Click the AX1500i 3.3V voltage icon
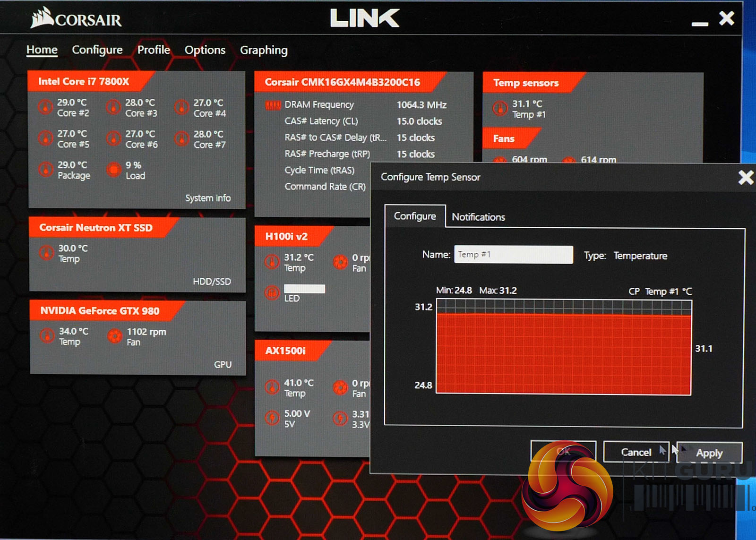Screen dimensions: 756x540 pos(340,419)
